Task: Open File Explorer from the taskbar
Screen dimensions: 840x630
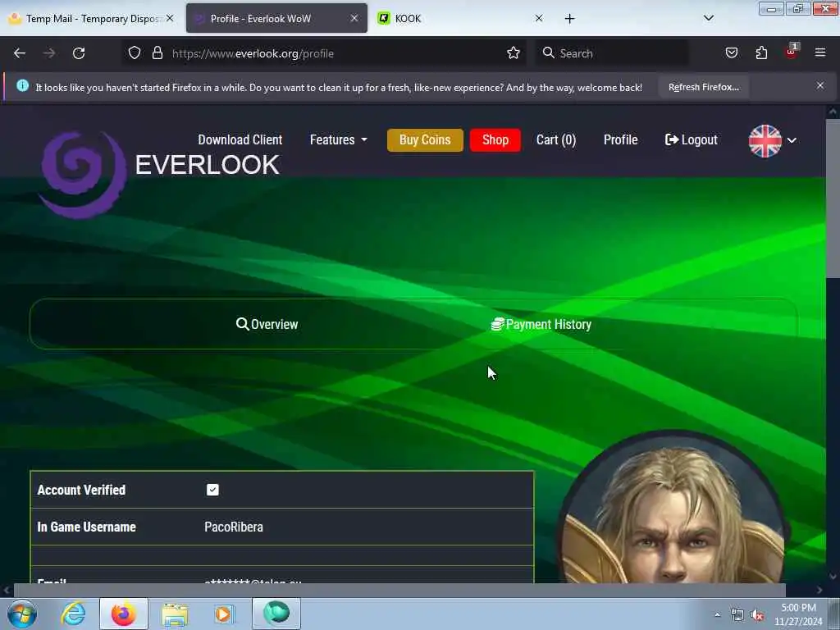Action: pos(175,614)
